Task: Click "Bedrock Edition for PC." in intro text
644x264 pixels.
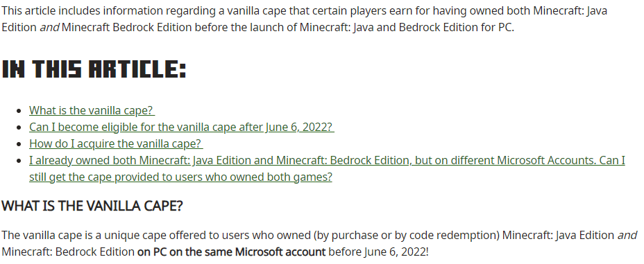Action: tap(457, 28)
